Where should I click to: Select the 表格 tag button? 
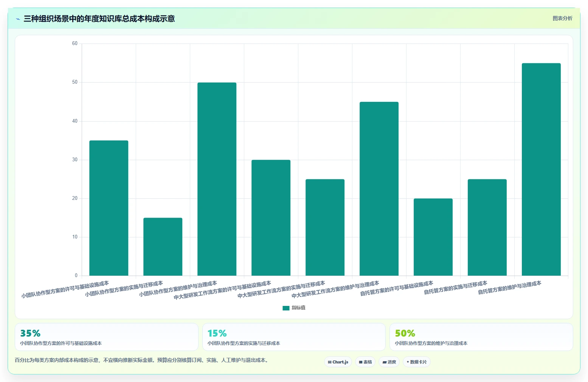(x=365, y=362)
